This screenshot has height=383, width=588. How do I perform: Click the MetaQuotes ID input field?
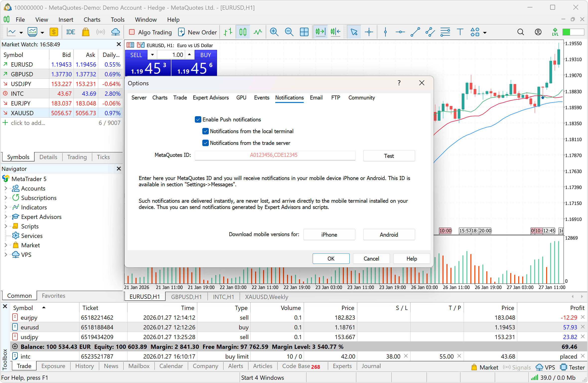click(275, 155)
